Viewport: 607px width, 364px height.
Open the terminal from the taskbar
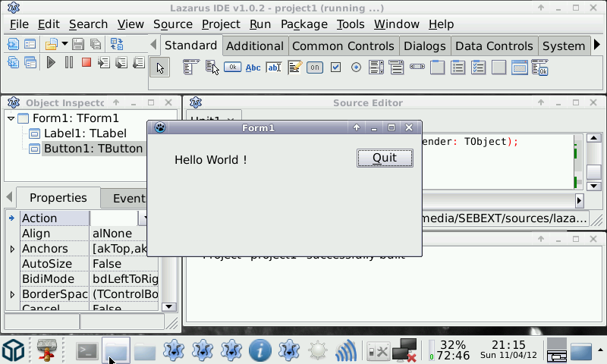coord(88,350)
